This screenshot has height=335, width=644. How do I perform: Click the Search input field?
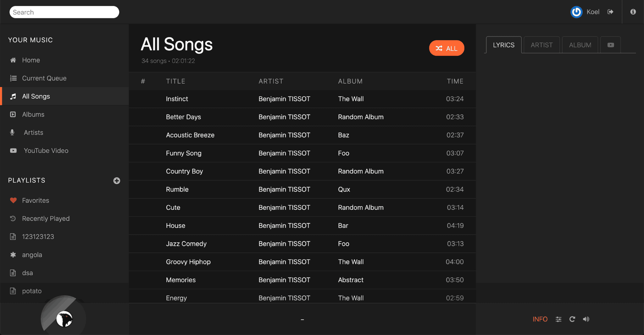(64, 12)
